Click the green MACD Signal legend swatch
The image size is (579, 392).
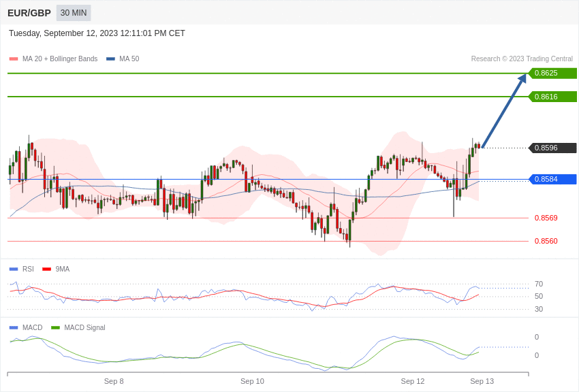coord(55,327)
